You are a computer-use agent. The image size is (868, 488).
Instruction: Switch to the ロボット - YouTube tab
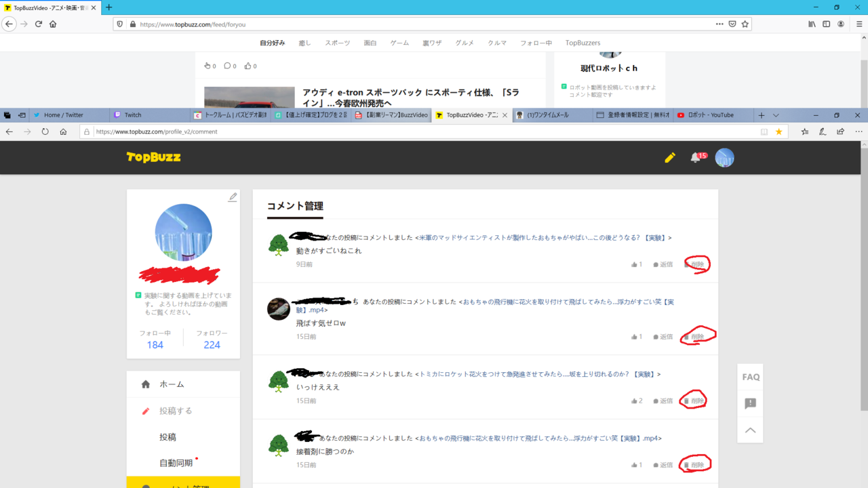pos(712,115)
